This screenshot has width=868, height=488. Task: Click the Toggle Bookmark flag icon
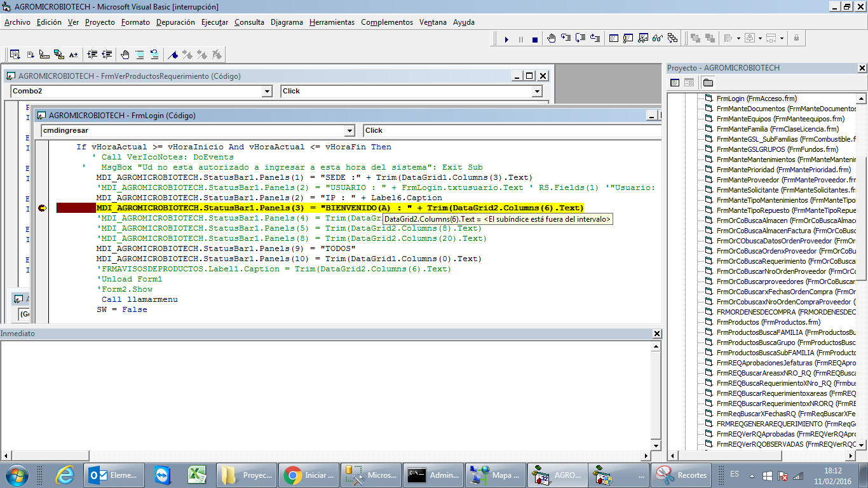coord(173,55)
